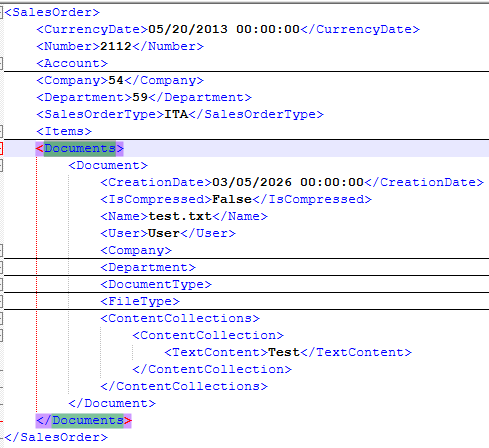Click the closing ContentCollections tag
The width and height of the screenshot is (489, 448).
(x=184, y=386)
